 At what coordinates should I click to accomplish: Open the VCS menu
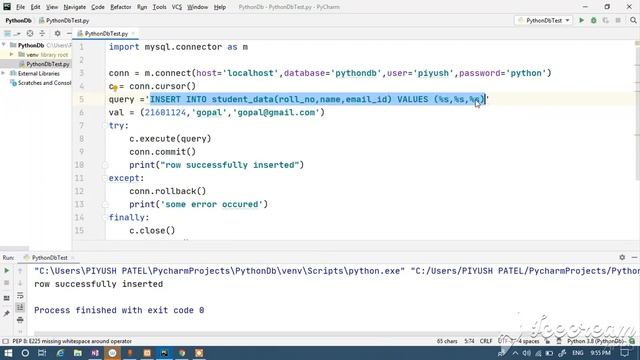click(x=177, y=7)
